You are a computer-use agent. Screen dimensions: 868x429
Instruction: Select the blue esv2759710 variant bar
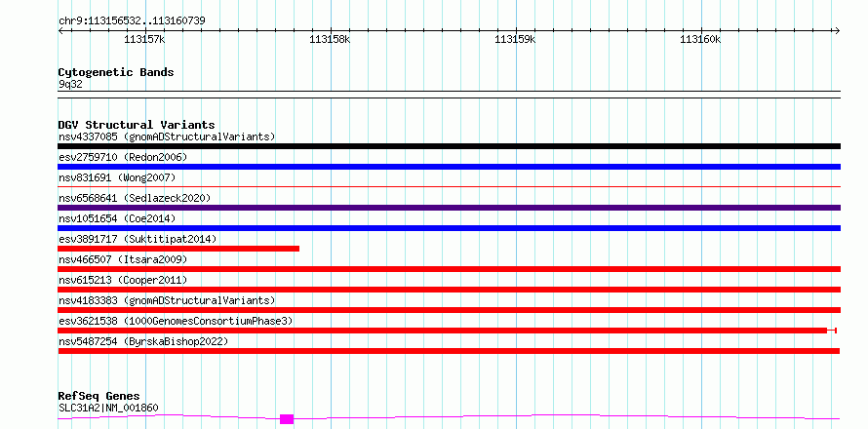[449, 167]
